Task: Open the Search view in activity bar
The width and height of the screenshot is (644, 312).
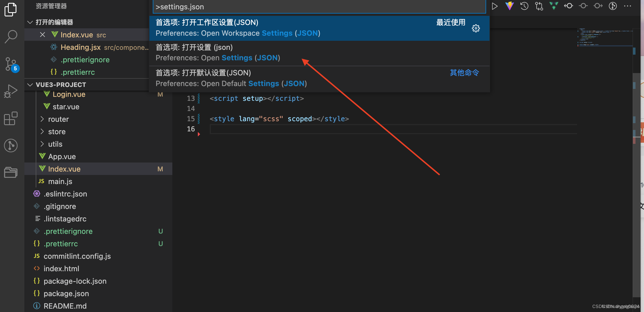Action: pos(11,37)
